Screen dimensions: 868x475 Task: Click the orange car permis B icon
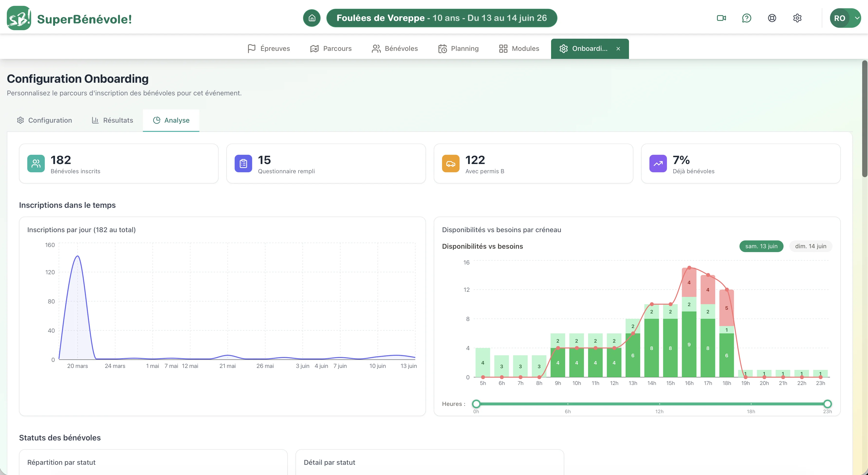coord(451,163)
